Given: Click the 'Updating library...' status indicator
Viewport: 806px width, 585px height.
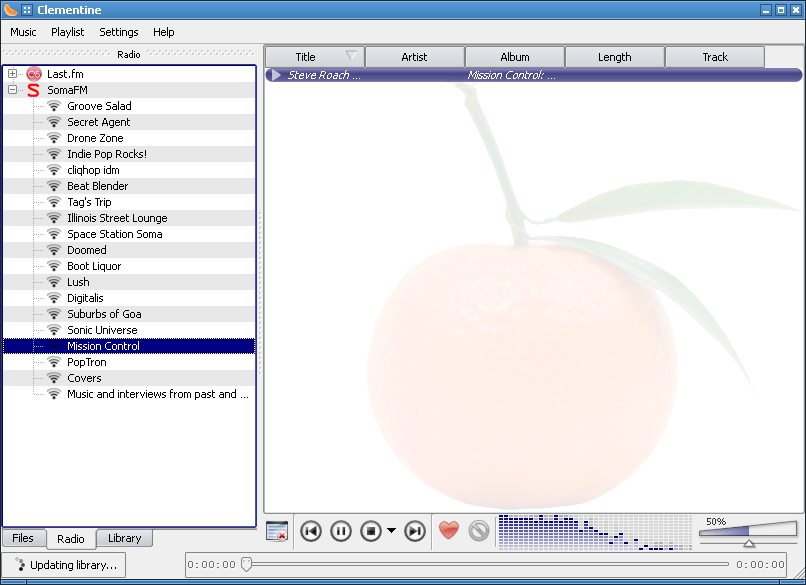Looking at the screenshot, I should 64,565.
